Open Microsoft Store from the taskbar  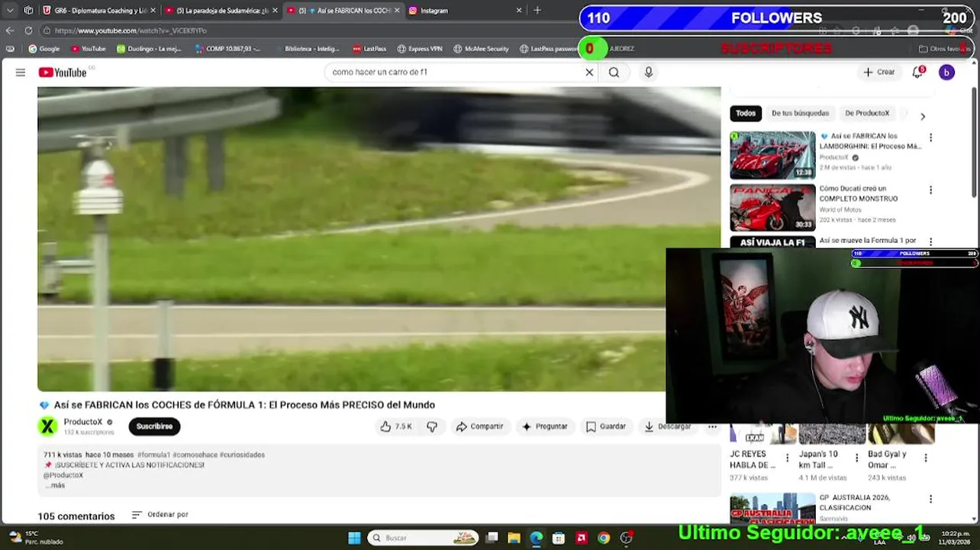coord(559,538)
